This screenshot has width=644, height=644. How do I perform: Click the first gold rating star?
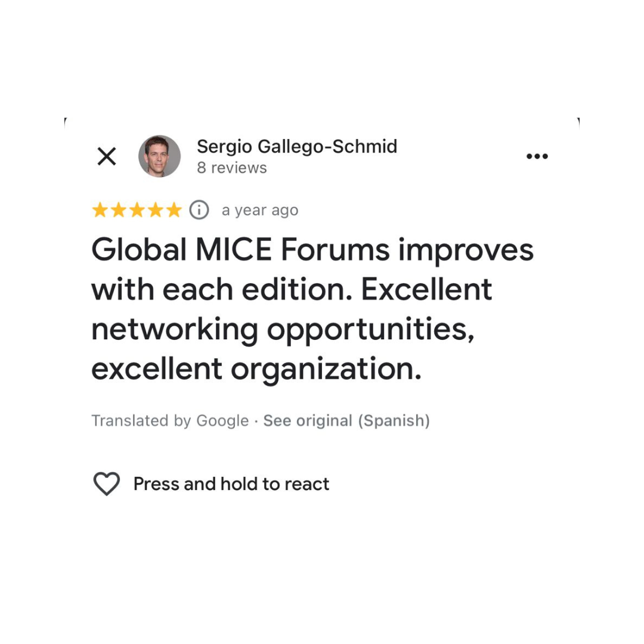pyautogui.click(x=100, y=210)
